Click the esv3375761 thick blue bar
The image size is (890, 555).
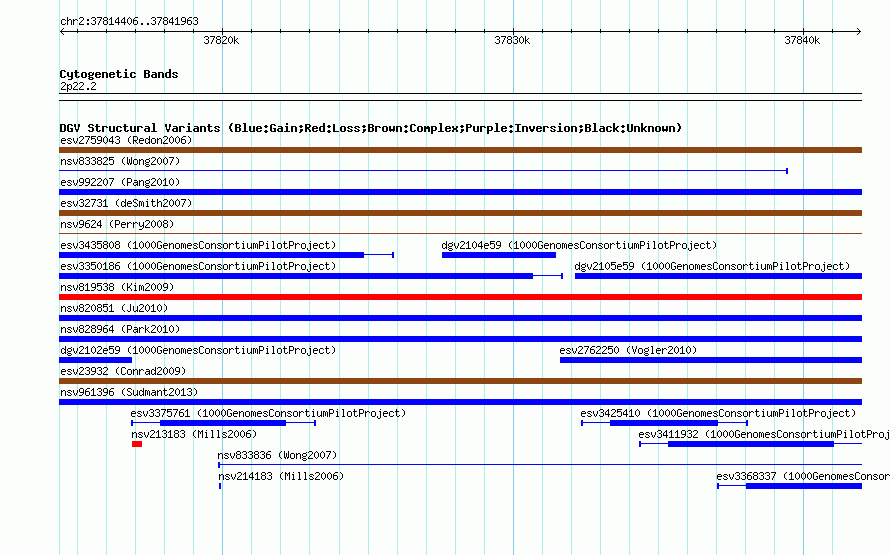[x=223, y=423]
